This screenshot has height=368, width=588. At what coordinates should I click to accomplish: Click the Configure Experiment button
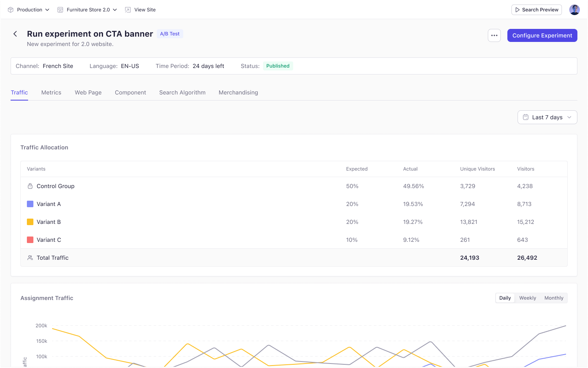click(x=542, y=35)
